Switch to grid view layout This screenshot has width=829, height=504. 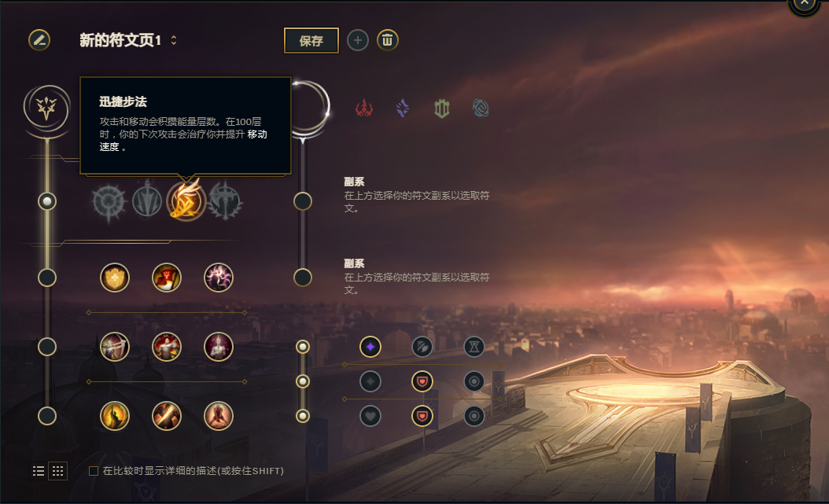point(57,471)
